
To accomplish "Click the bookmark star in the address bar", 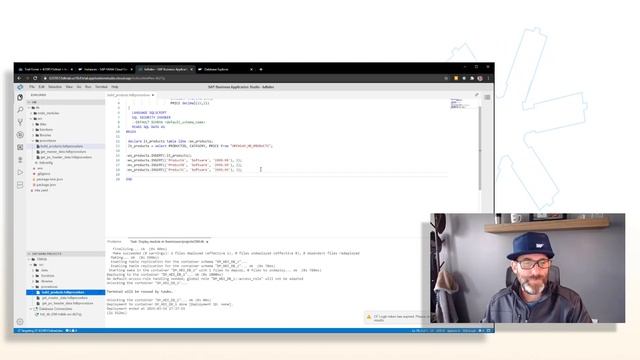I will coord(446,78).
